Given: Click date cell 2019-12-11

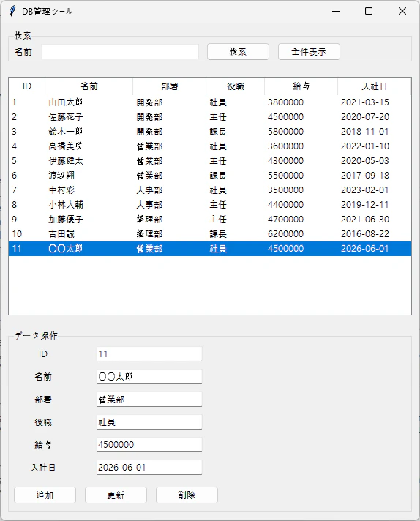Looking at the screenshot, I should [365, 205].
